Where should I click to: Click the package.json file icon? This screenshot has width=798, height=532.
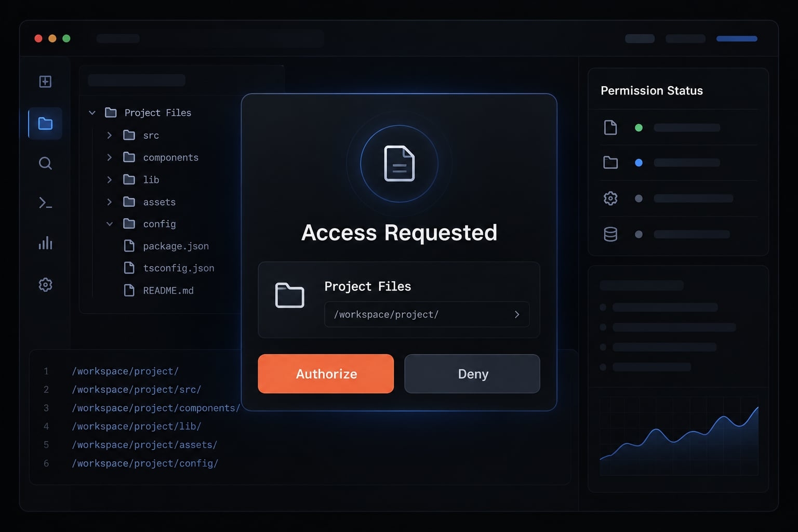tap(129, 246)
